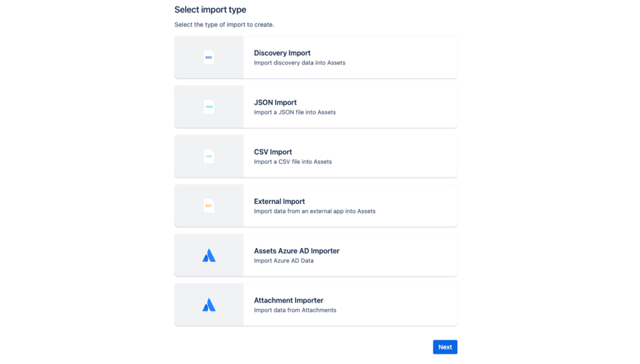Click 'Import Azure AD Data' description
The width and height of the screenshot is (640, 364).
[x=284, y=261]
